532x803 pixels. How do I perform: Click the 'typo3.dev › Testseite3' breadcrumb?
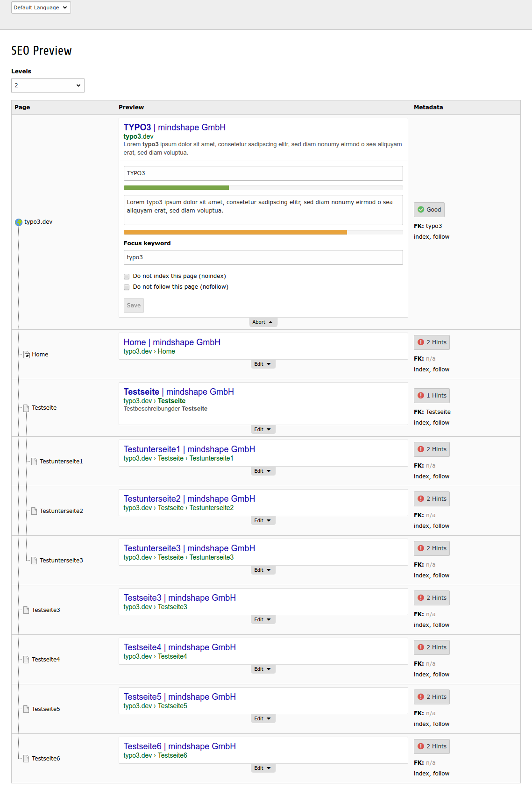[x=156, y=607]
